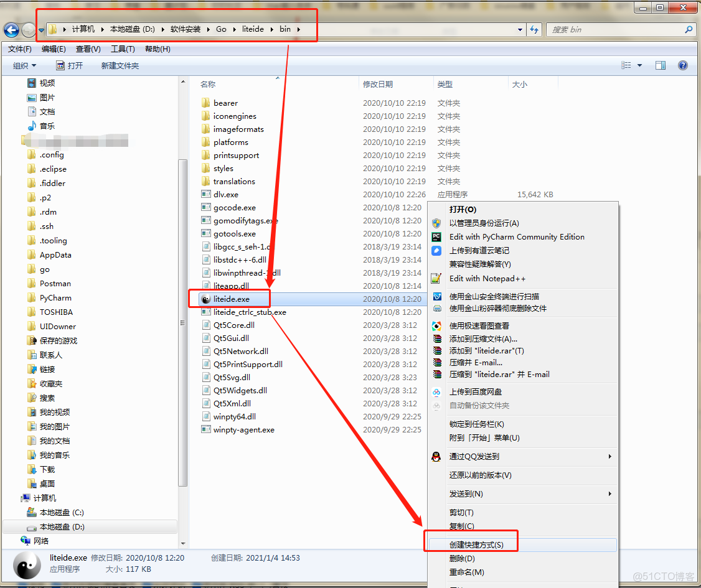Open the 组织 dropdown in toolbar
The height and width of the screenshot is (588, 701).
[24, 66]
